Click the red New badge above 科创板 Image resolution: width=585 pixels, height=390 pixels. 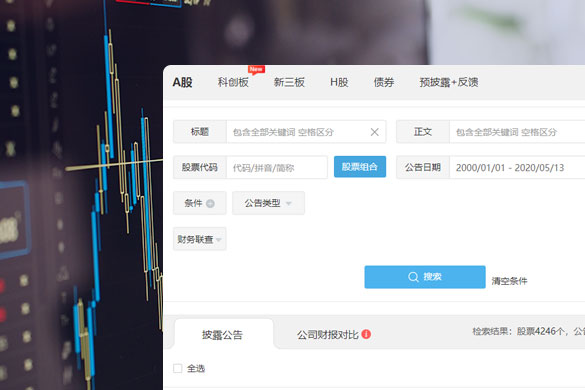tap(256, 69)
